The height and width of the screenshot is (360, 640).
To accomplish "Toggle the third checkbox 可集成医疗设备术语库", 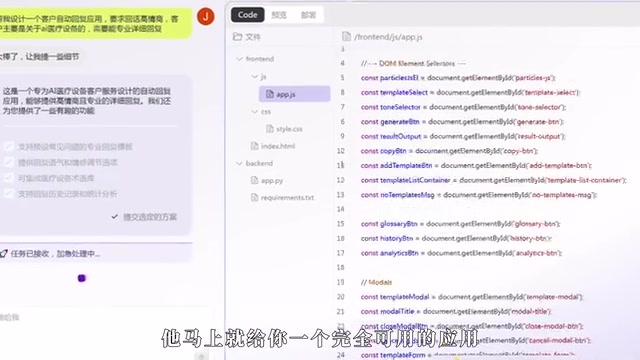I will point(8,178).
